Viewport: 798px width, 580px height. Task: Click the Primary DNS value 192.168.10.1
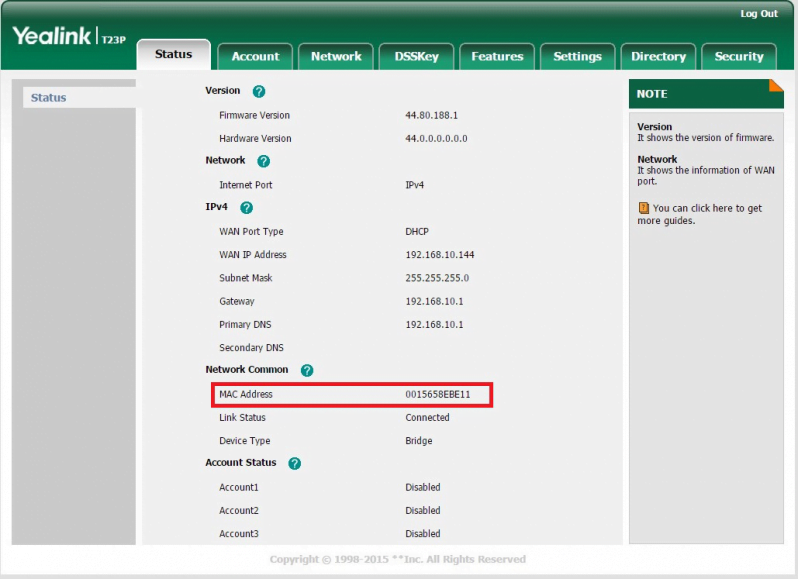click(434, 325)
